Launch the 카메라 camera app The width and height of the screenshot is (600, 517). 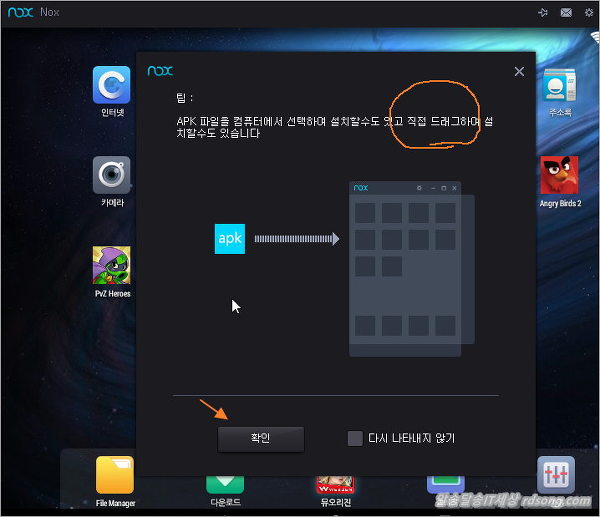(x=111, y=175)
